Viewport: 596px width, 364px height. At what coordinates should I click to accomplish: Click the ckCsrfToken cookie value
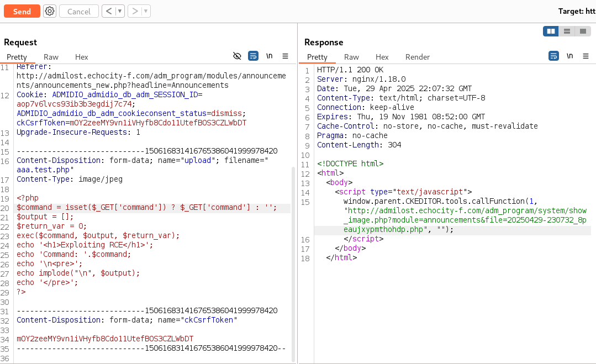(x=158, y=123)
